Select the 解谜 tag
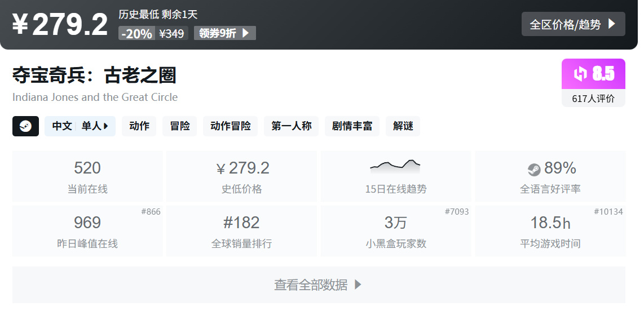Viewport: 644px width, 311px height. (x=403, y=126)
